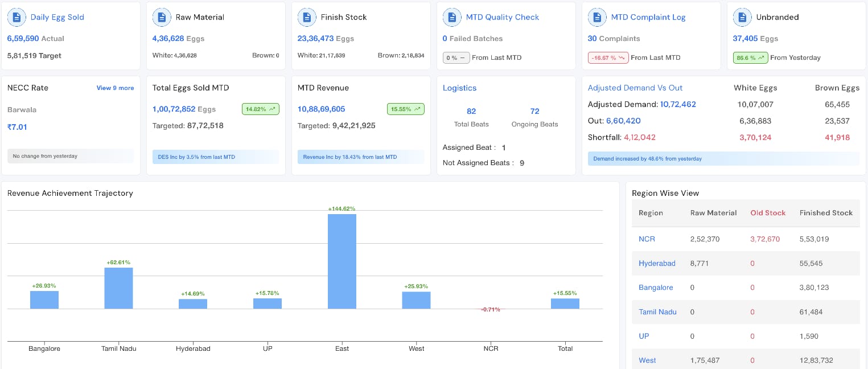Click the 72 Ongoing Beats count
Viewport: 868px width, 369px height.
pyautogui.click(x=534, y=111)
